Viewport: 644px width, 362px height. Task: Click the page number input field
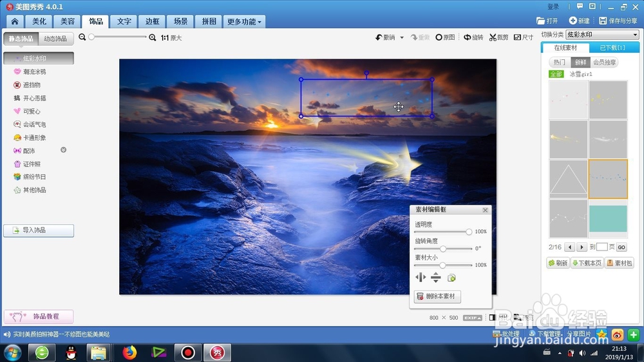point(601,247)
